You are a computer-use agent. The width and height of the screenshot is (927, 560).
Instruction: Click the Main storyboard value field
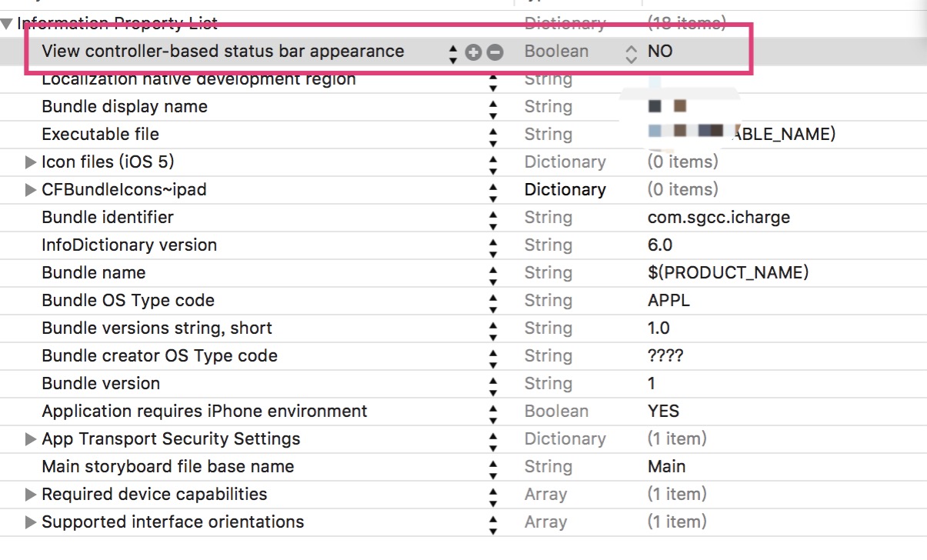pyautogui.click(x=666, y=467)
